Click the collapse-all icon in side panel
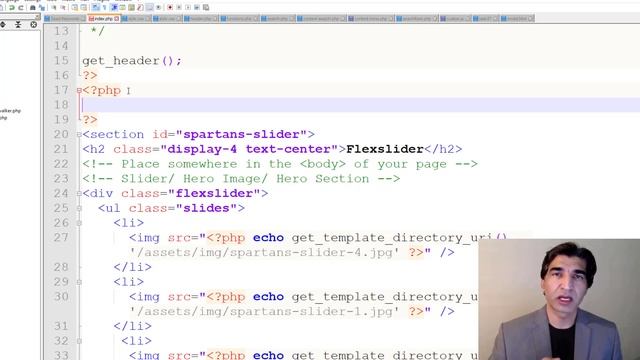The image size is (640, 360). [x=18, y=24]
